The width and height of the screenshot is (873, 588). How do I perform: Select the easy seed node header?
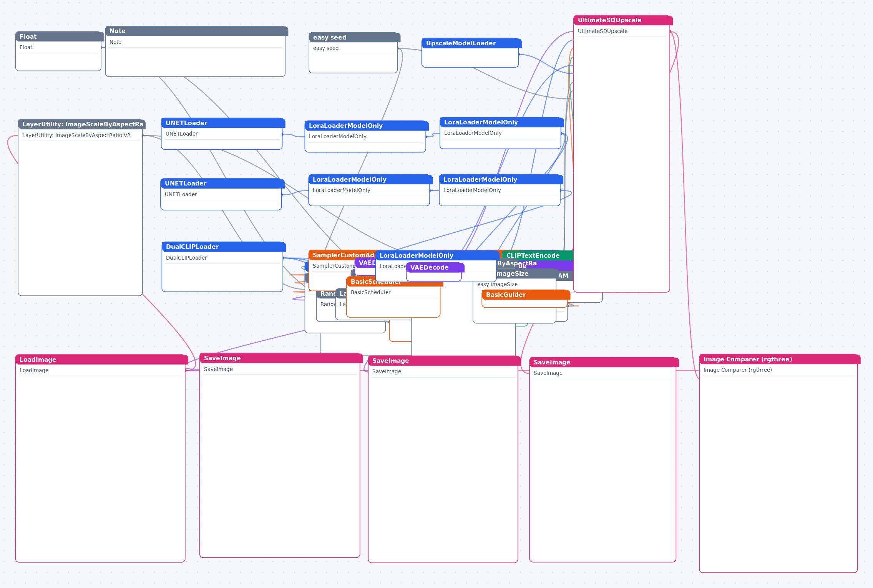(355, 37)
